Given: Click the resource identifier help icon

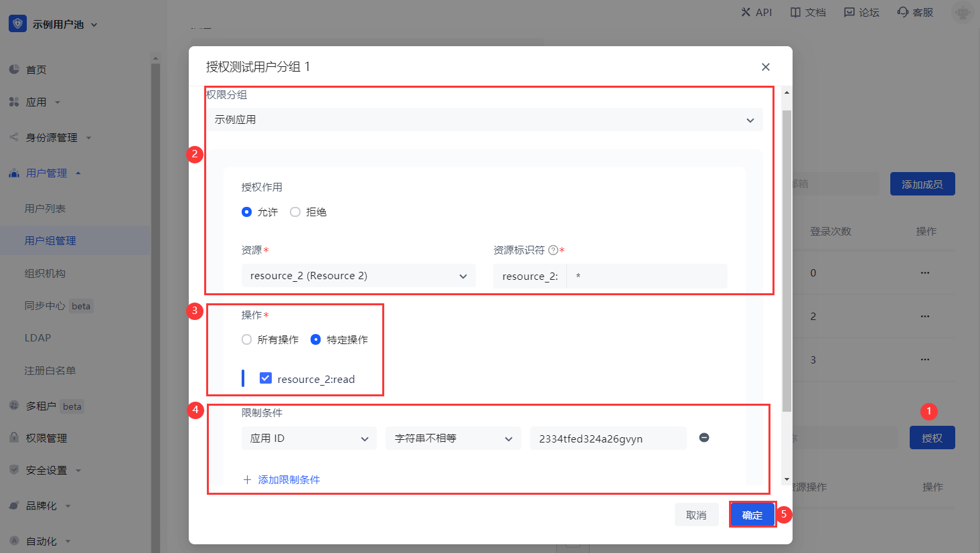Looking at the screenshot, I should click(x=553, y=250).
